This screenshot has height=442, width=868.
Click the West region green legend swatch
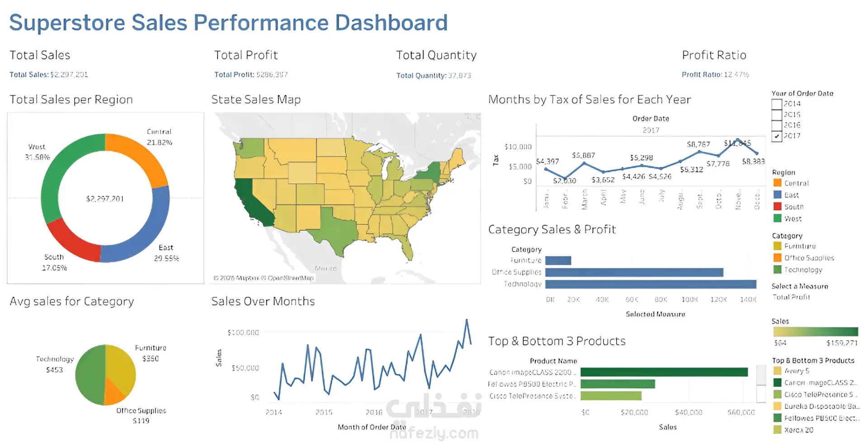pos(778,218)
